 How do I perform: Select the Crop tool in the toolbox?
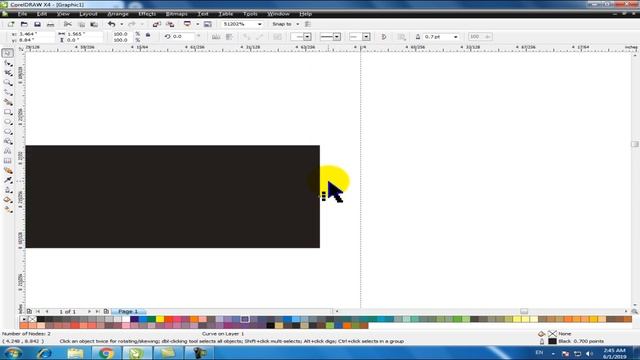[x=8, y=73]
